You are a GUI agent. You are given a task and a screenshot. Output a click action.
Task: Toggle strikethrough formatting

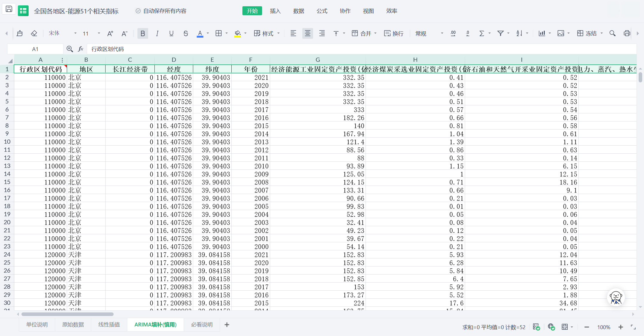185,33
